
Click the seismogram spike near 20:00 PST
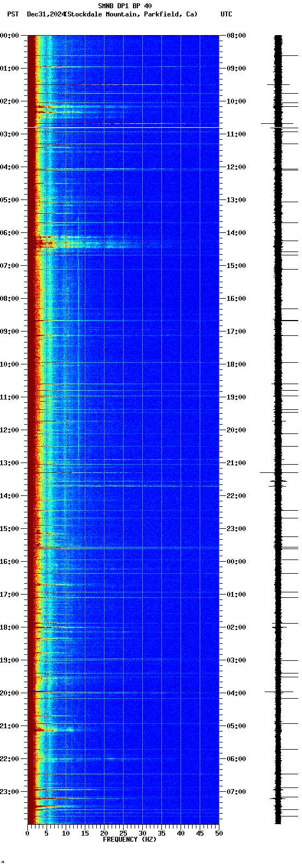click(278, 692)
